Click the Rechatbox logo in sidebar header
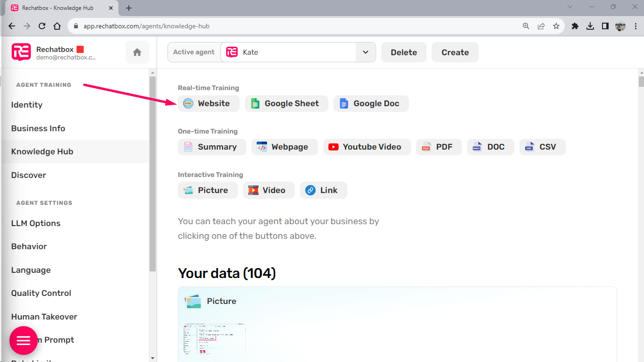 (x=21, y=52)
